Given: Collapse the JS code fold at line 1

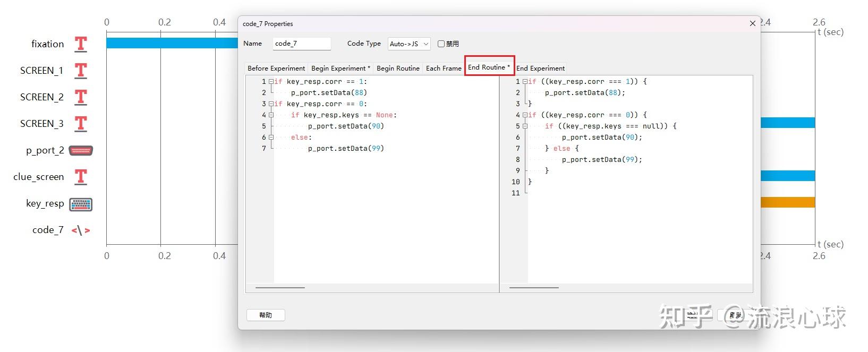Looking at the screenshot, I should (525, 82).
